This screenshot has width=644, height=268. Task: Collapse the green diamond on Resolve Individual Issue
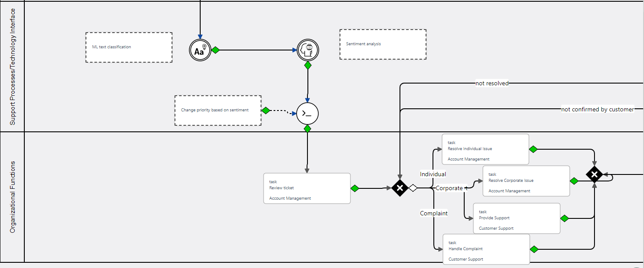pos(533,149)
